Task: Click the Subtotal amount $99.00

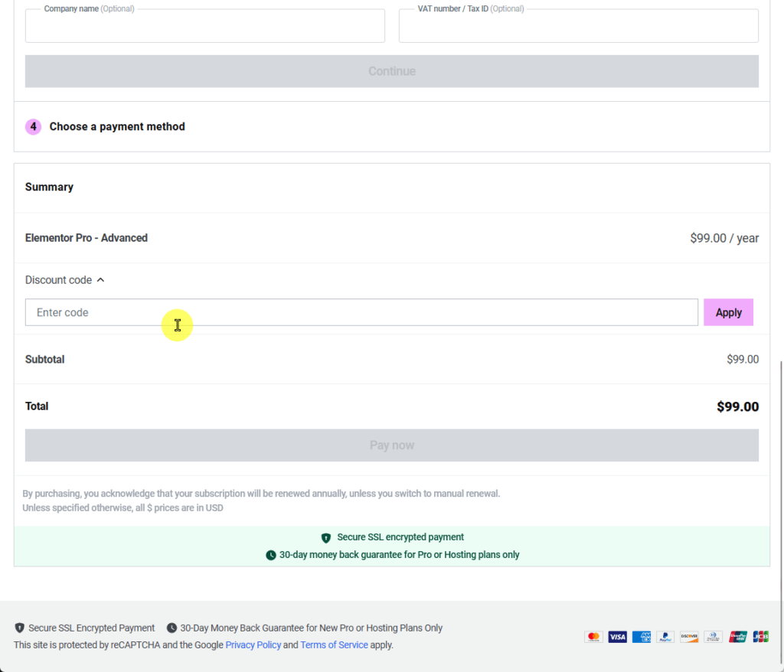Action: [x=743, y=360]
